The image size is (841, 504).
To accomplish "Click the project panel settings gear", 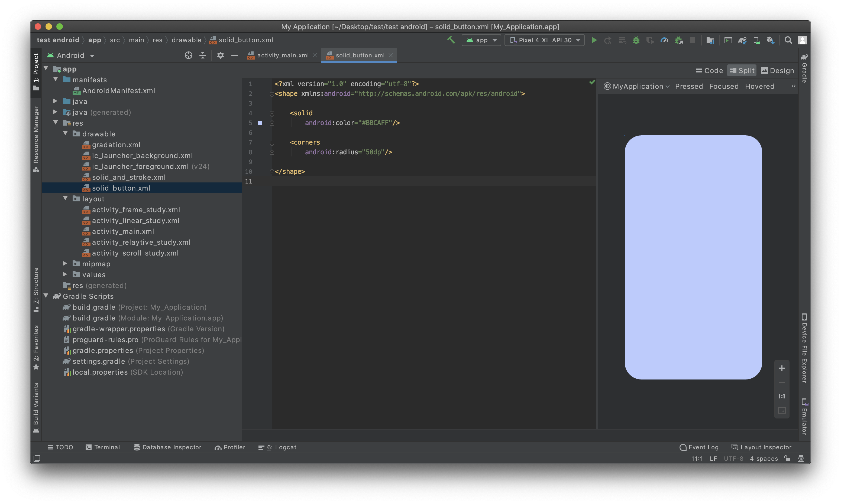I will click(x=220, y=55).
